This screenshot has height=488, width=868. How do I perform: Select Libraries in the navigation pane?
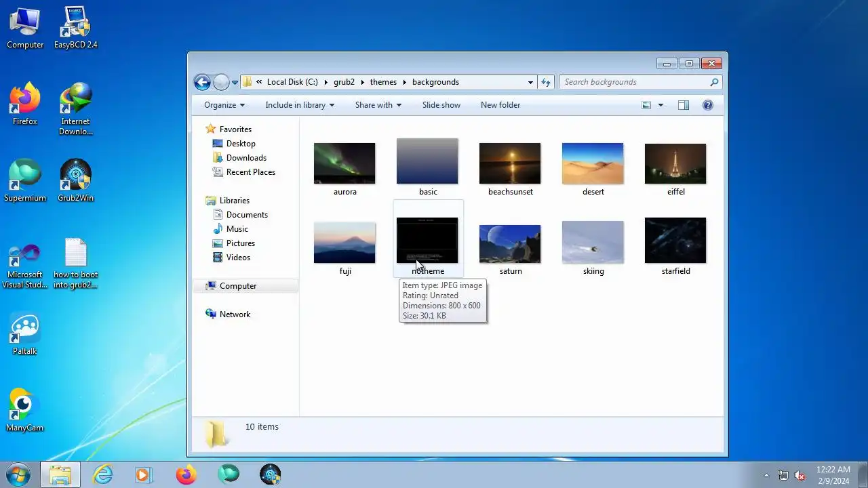(228, 201)
